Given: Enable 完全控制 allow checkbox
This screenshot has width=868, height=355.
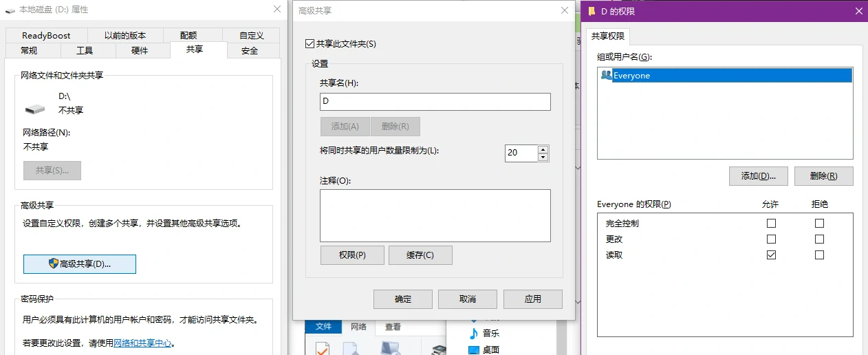Looking at the screenshot, I should click(771, 224).
